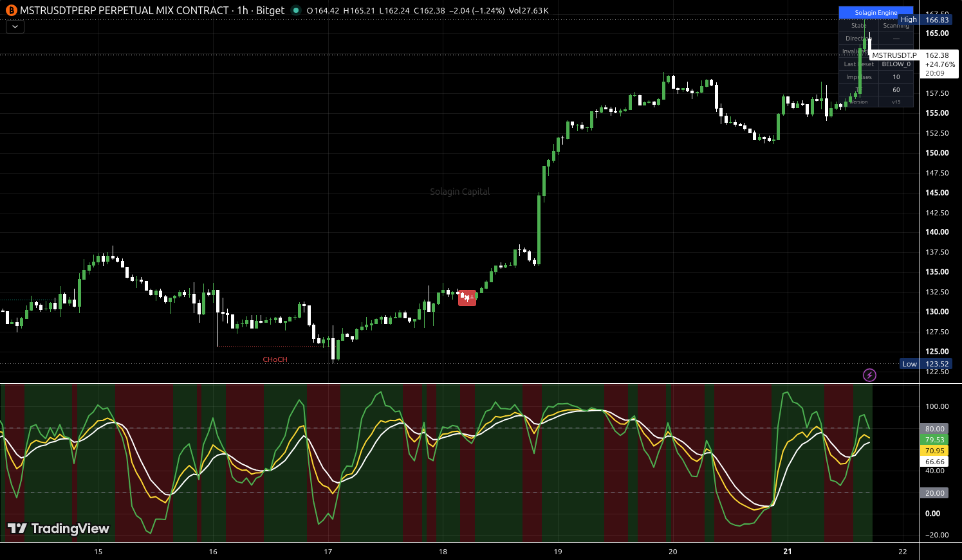Click the 135.00 price axis label
962x560 pixels.
[937, 272]
